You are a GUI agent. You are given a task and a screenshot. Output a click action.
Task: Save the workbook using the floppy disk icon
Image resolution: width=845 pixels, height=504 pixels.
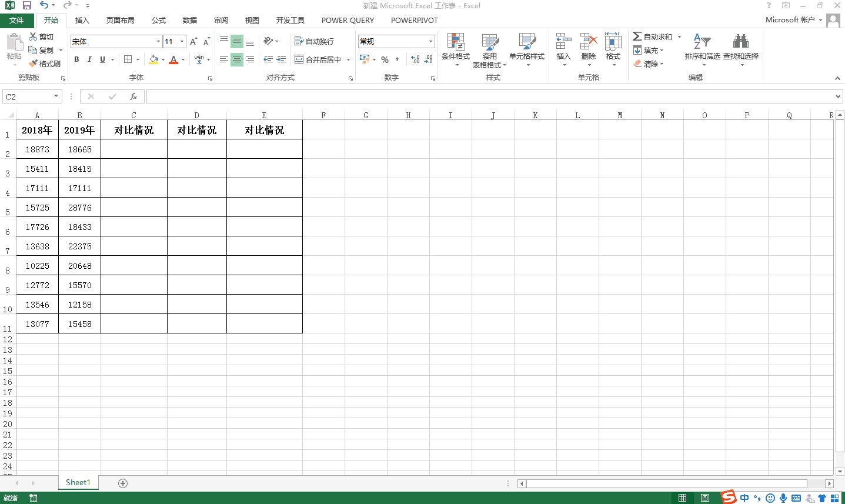pos(27,5)
